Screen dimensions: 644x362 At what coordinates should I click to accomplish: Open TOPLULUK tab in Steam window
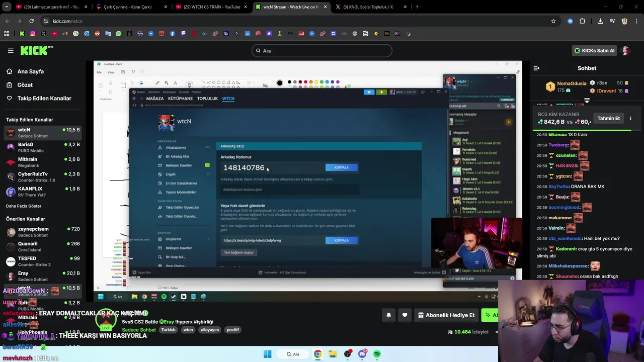tap(207, 99)
